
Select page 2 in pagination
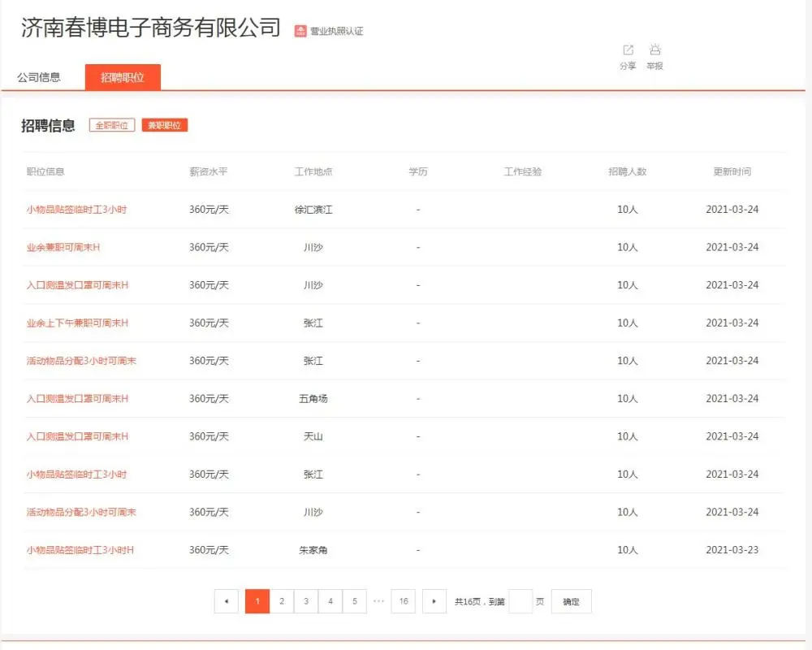[x=281, y=601]
